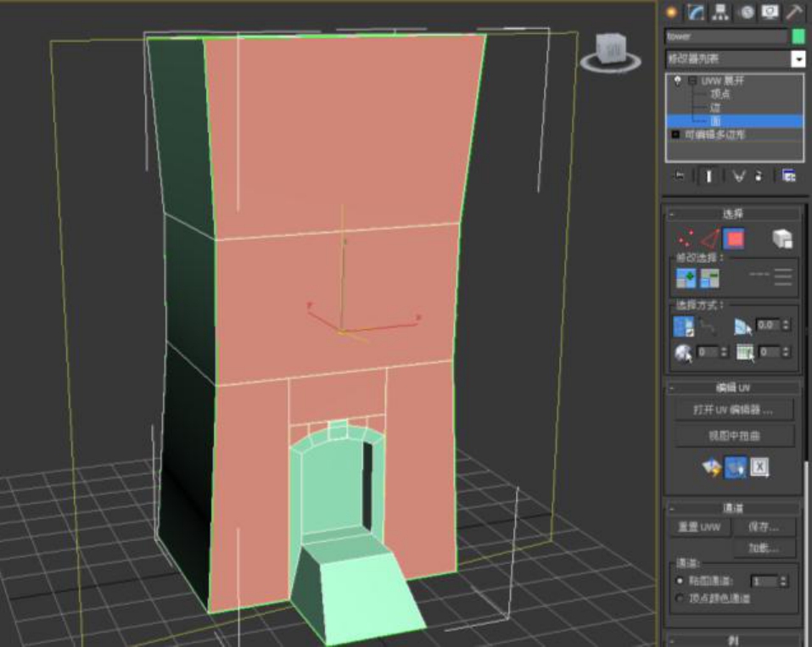The width and height of the screenshot is (812, 647).
Task: Open the green object color swatch
Action: coord(798,36)
